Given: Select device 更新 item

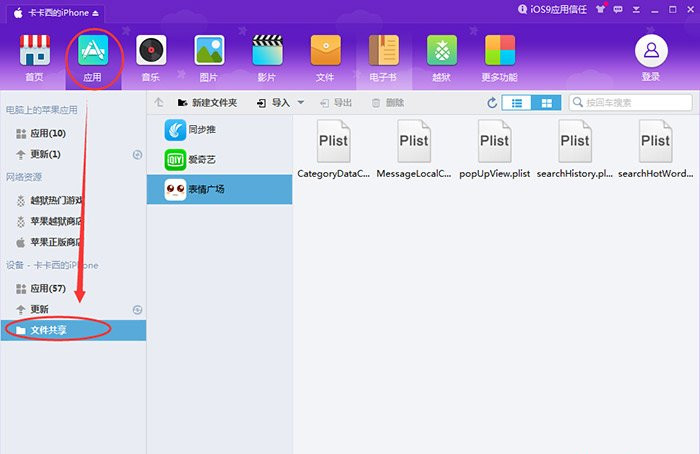Looking at the screenshot, I should coord(74,309).
